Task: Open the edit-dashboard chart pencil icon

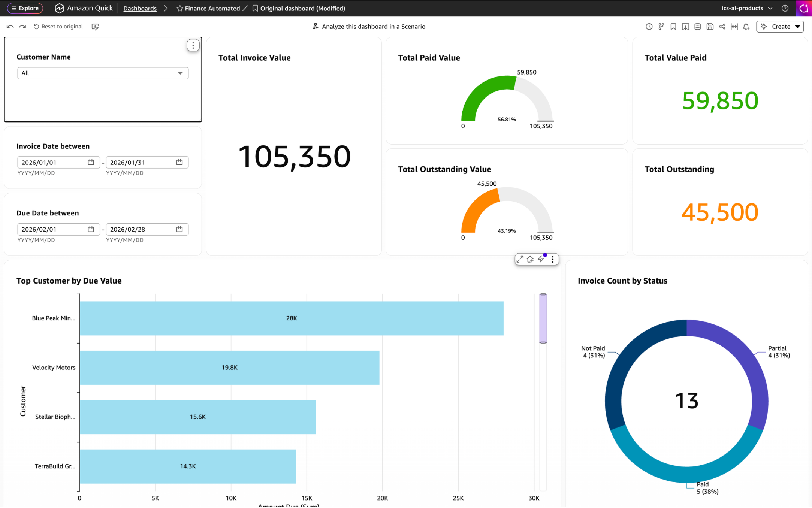Action: [x=95, y=27]
